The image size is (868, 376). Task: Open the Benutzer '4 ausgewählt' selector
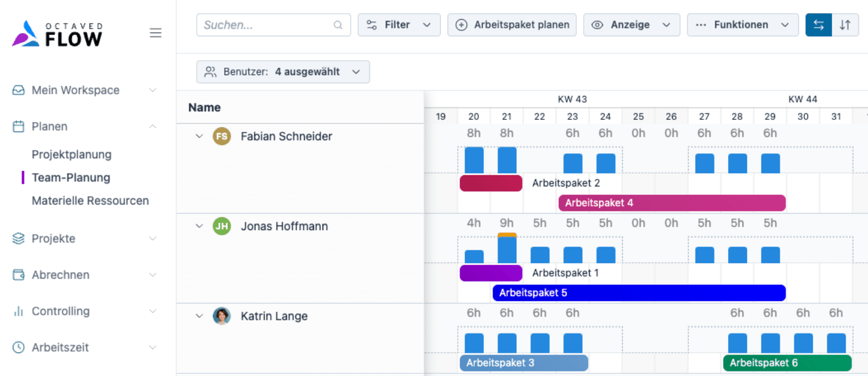(283, 72)
